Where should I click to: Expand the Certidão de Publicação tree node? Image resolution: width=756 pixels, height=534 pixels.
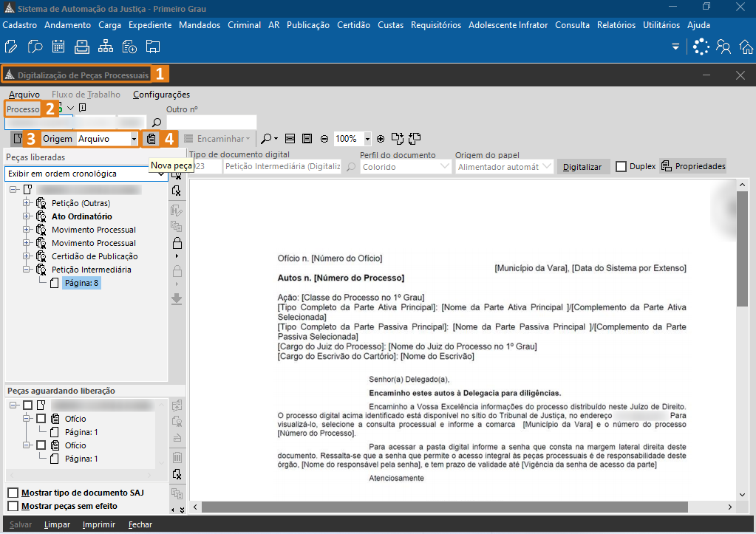point(27,256)
